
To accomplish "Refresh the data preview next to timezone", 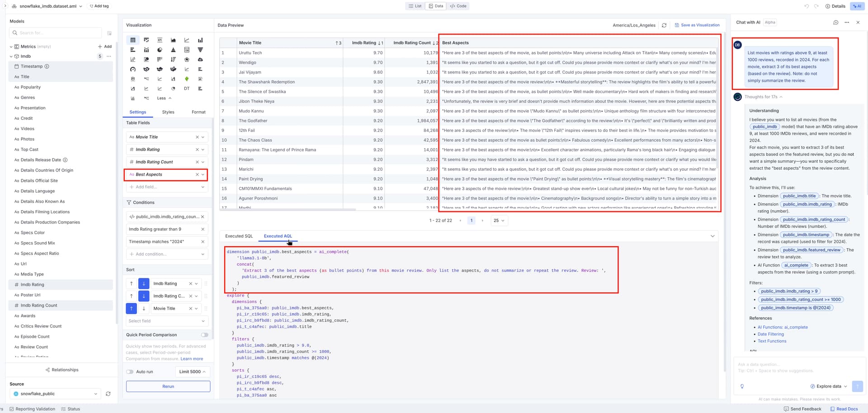I will [664, 25].
